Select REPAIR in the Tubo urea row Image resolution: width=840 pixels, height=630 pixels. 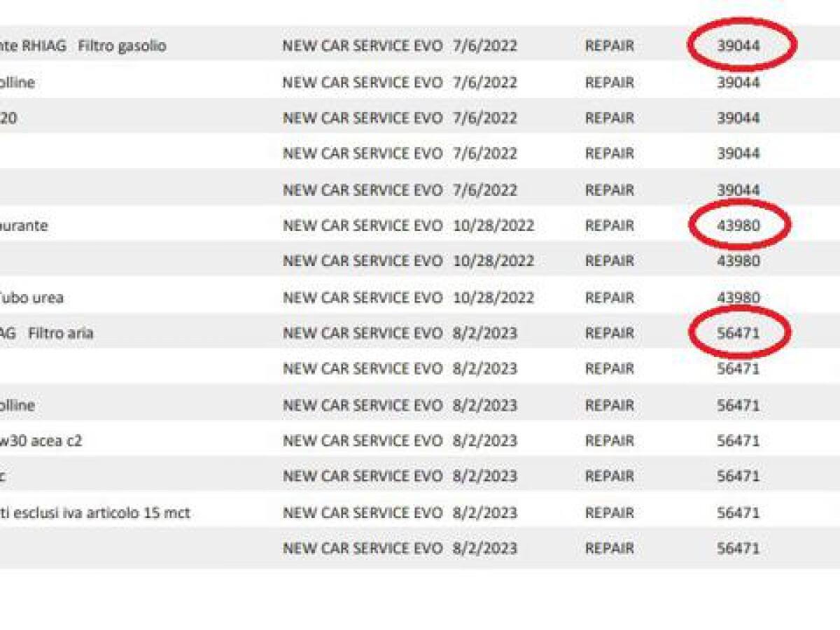point(609,297)
